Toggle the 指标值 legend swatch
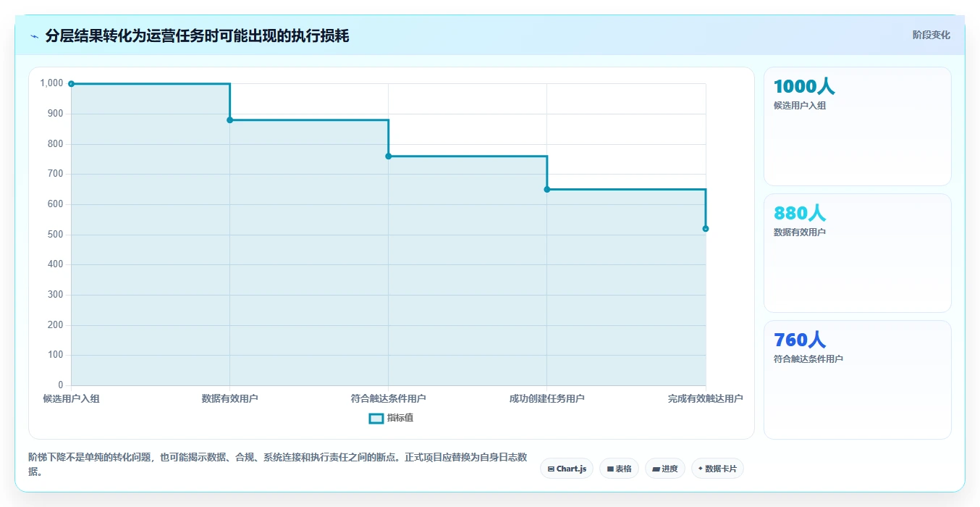Image resolution: width=980 pixels, height=507 pixels. click(x=376, y=418)
